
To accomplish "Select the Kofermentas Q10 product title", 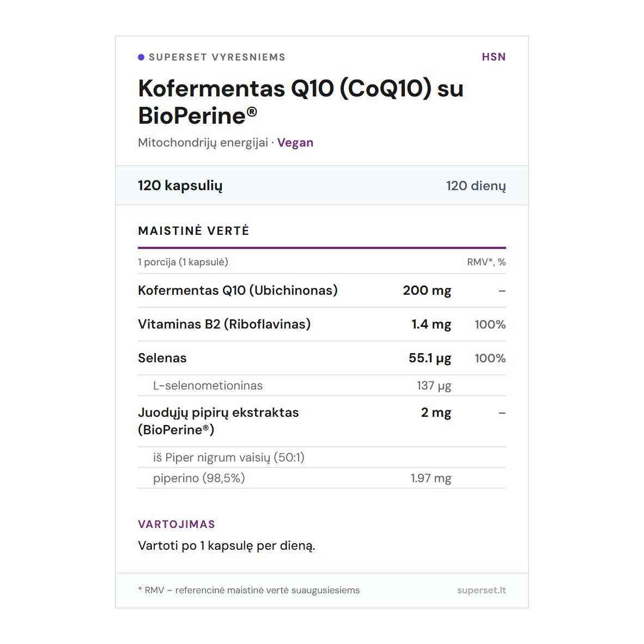I will click(300, 102).
